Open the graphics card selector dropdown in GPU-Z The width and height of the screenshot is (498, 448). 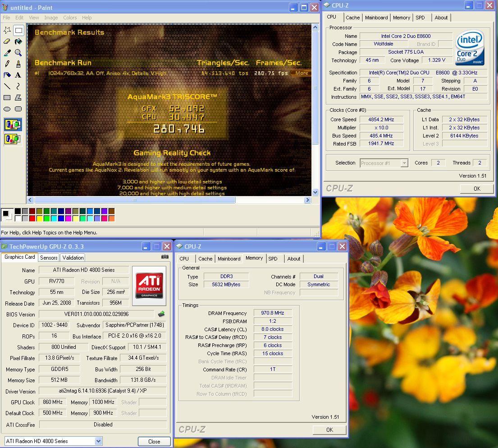click(98, 441)
